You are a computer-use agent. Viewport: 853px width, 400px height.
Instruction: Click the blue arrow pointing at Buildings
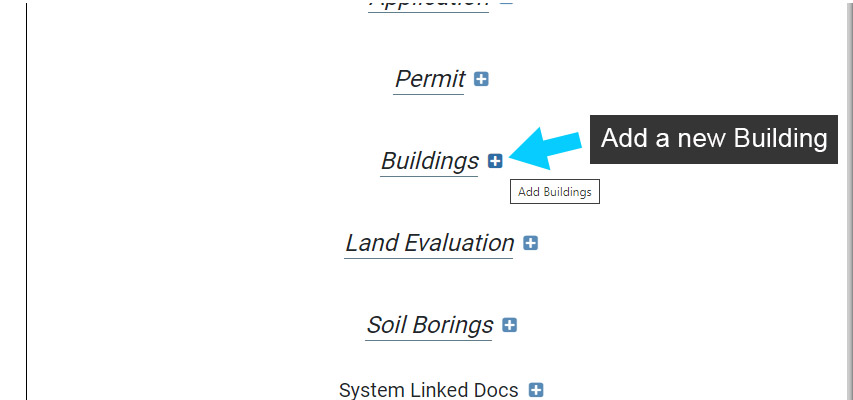coord(545,148)
